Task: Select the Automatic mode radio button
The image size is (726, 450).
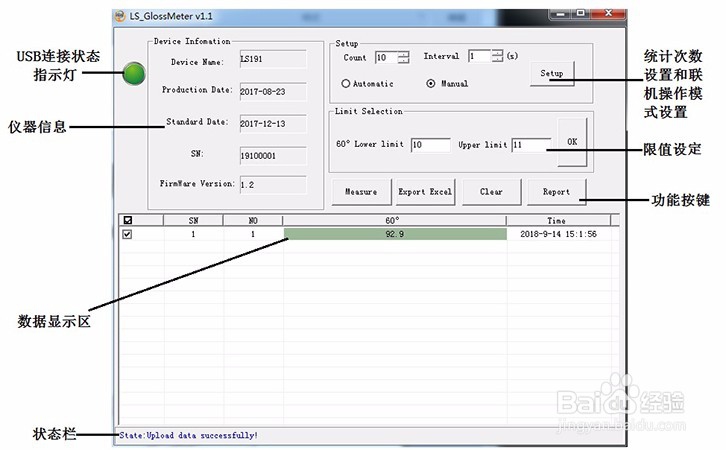Action: click(345, 84)
